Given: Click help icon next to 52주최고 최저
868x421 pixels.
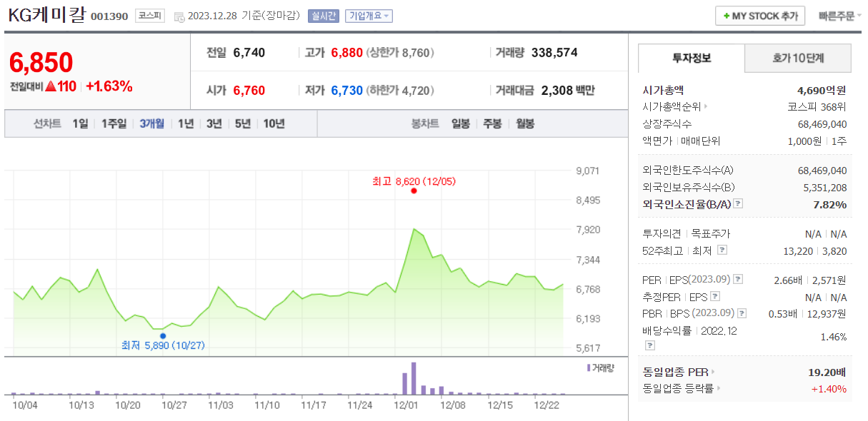Looking at the screenshot, I should [x=722, y=250].
